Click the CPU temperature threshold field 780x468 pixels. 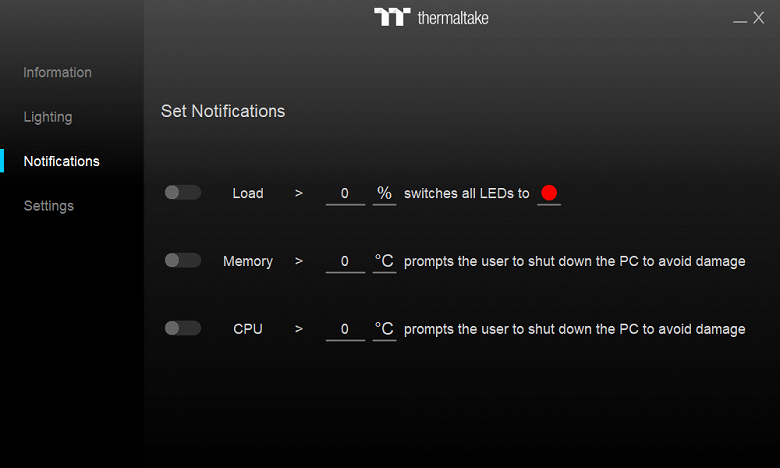345,329
